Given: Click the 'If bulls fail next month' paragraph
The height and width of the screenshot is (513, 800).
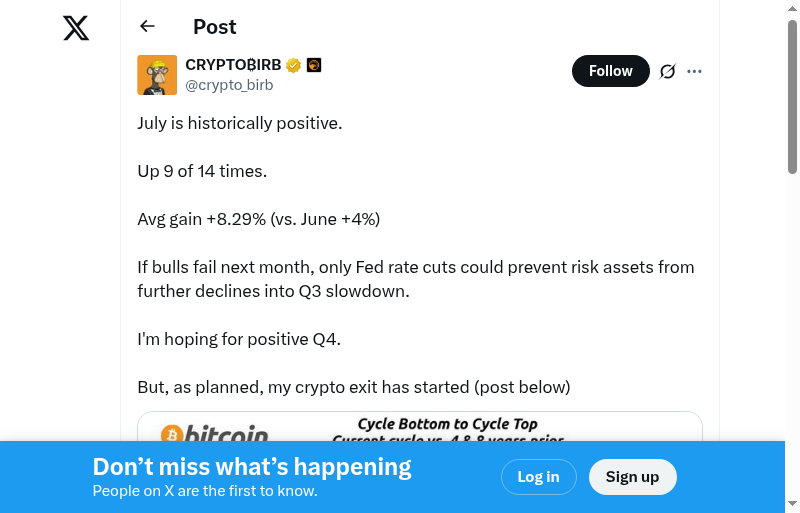Looking at the screenshot, I should point(415,279).
